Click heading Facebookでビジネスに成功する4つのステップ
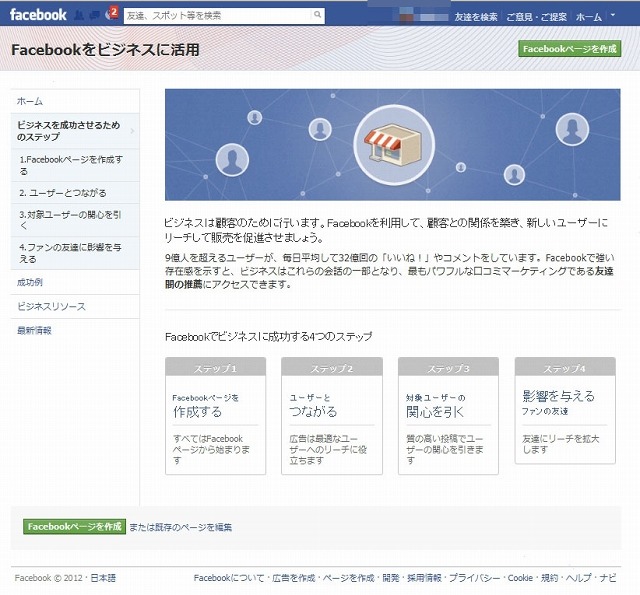This screenshot has width=640, height=595. click(269, 337)
